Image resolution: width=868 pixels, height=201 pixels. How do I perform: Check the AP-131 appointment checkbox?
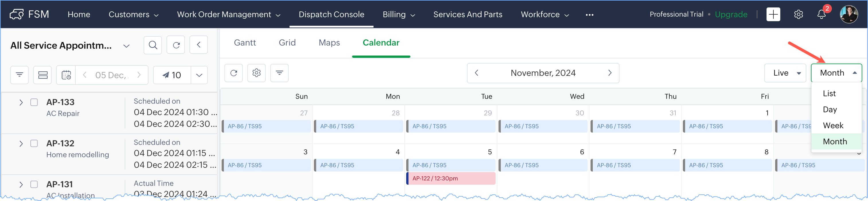34,184
